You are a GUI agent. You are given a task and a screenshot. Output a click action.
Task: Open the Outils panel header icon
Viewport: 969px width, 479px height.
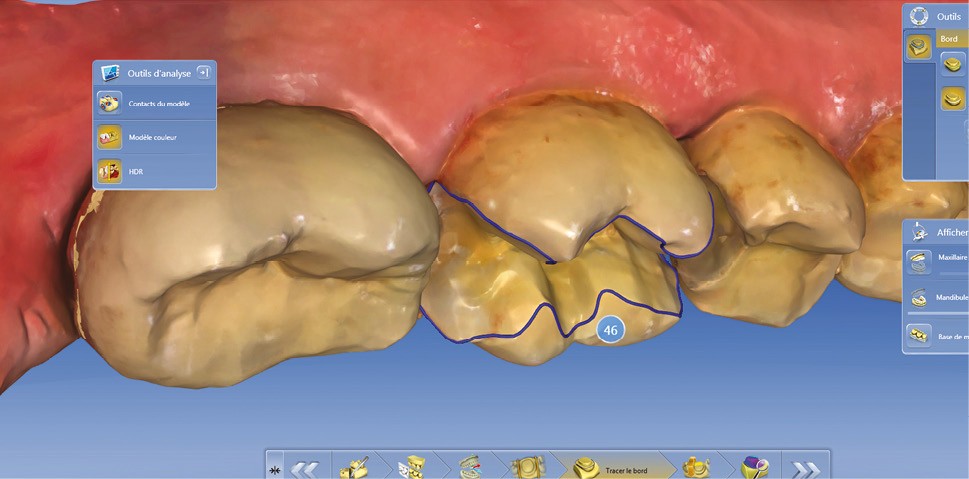(919, 17)
